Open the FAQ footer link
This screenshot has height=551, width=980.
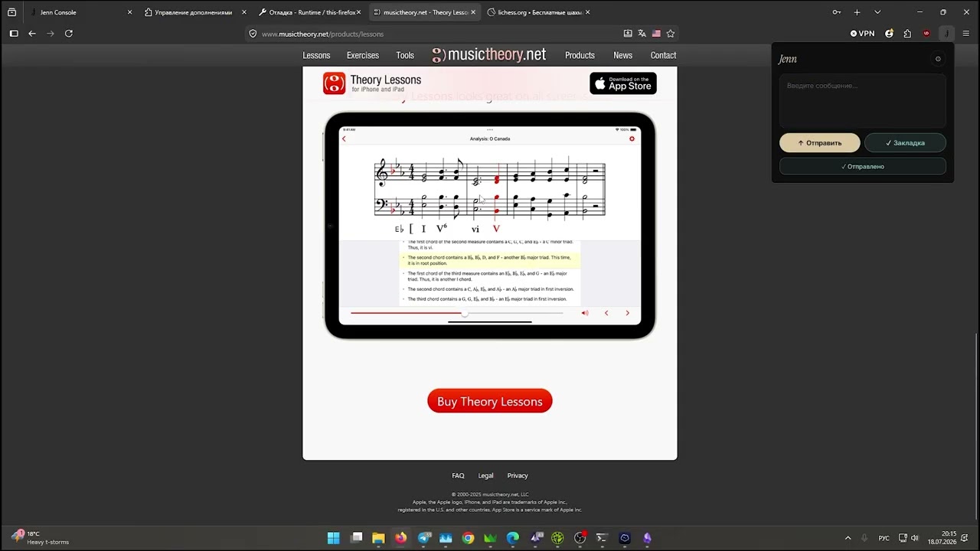(458, 475)
